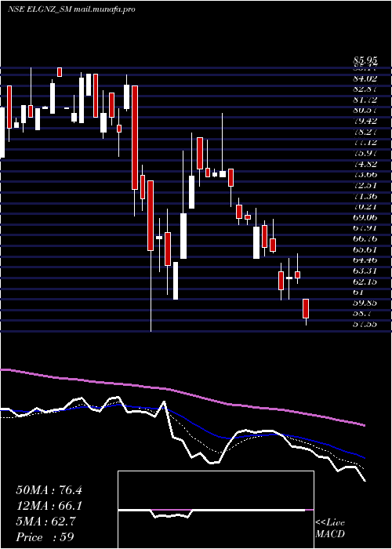Select the 12MA : 66.1 readout

49,506
